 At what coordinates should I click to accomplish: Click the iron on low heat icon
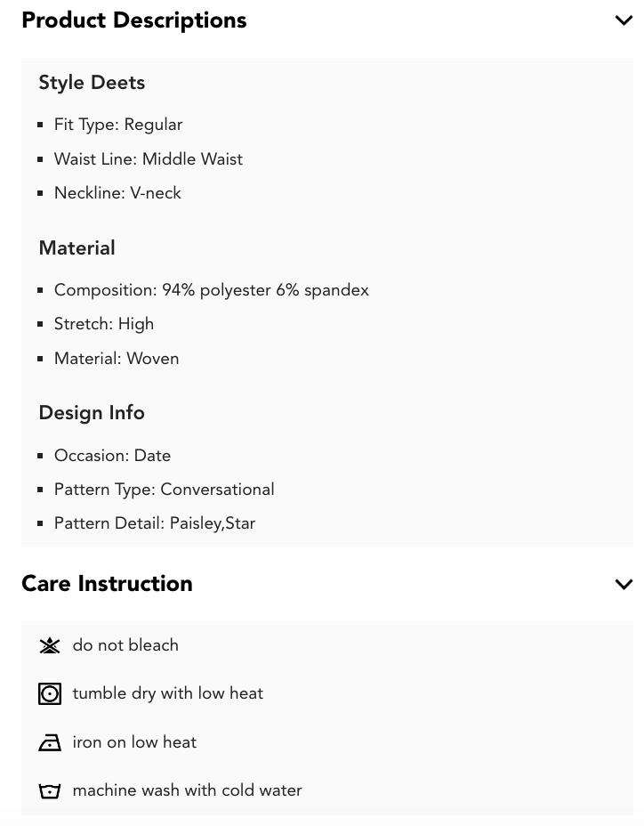pyautogui.click(x=50, y=742)
